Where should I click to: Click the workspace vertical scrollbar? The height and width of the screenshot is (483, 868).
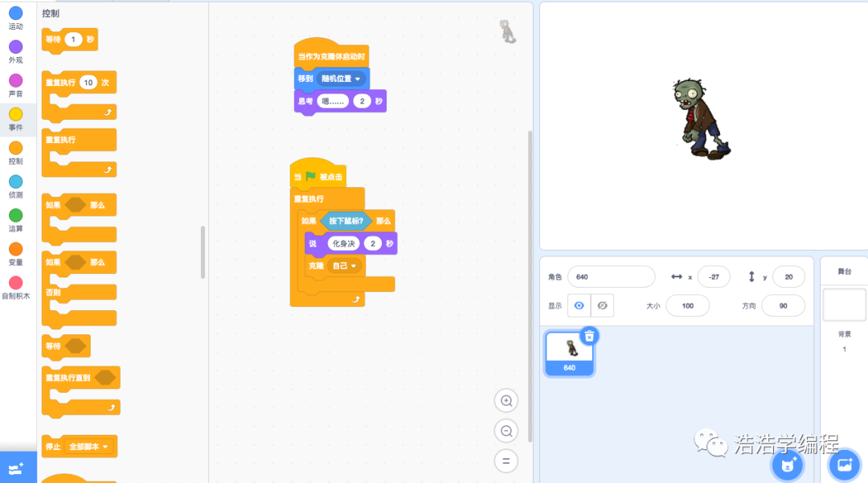(530, 286)
